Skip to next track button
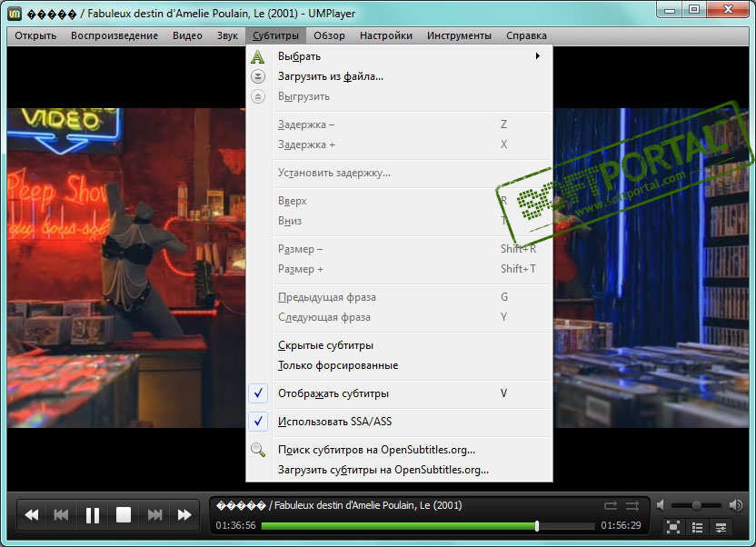The image size is (756, 547). [154, 515]
